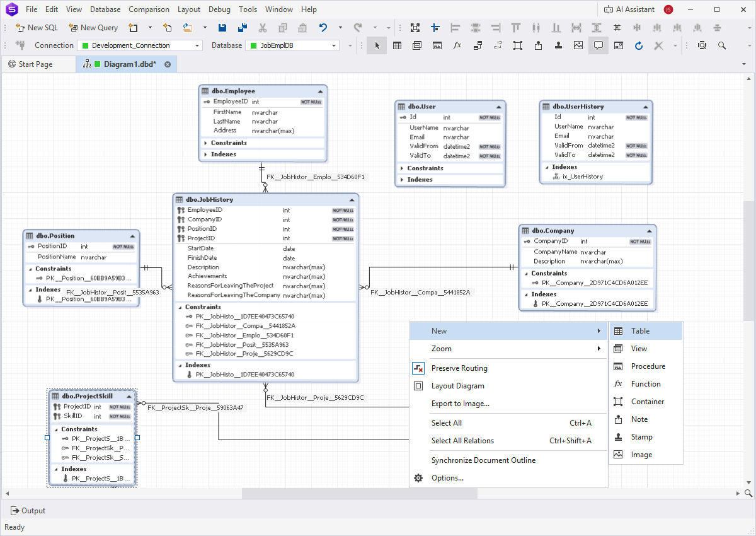Click the Save icon in the toolbar
This screenshot has width=756, height=536.
(x=222, y=28)
